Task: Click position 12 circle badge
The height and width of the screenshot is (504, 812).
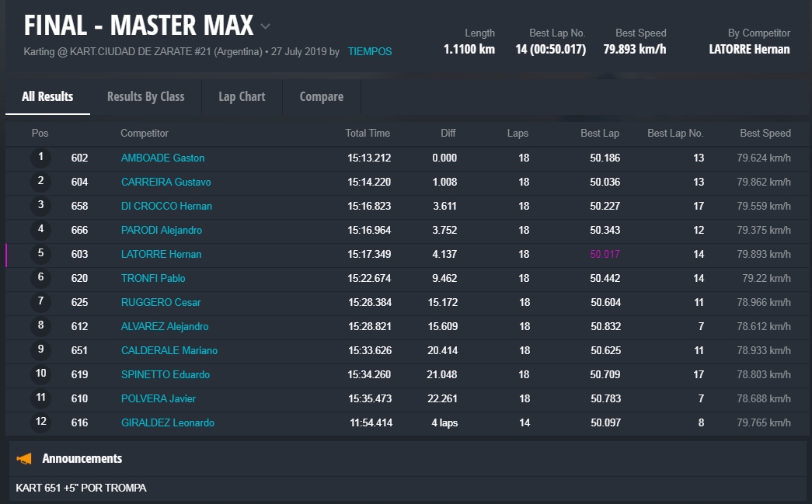Action: [40, 422]
